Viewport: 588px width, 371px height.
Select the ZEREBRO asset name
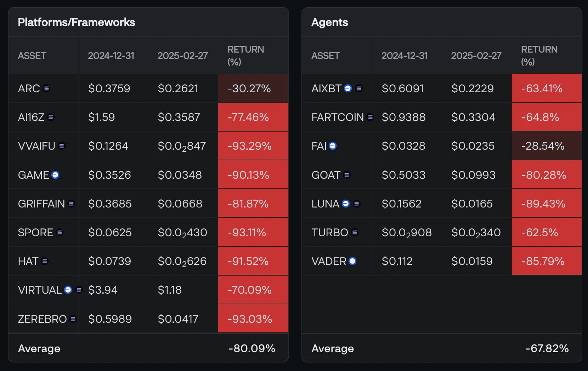(x=42, y=319)
